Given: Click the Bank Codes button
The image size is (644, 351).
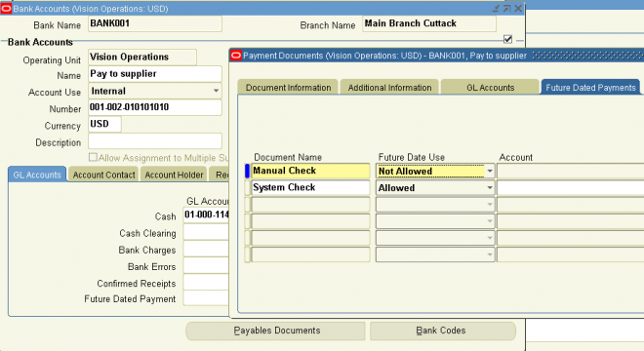Looking at the screenshot, I should click(443, 331).
